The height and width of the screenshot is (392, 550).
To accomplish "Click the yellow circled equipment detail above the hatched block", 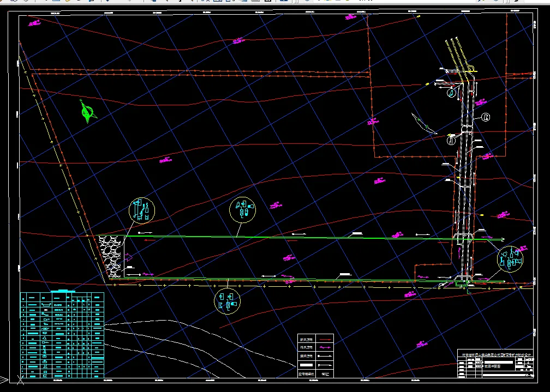I will coord(142,211).
